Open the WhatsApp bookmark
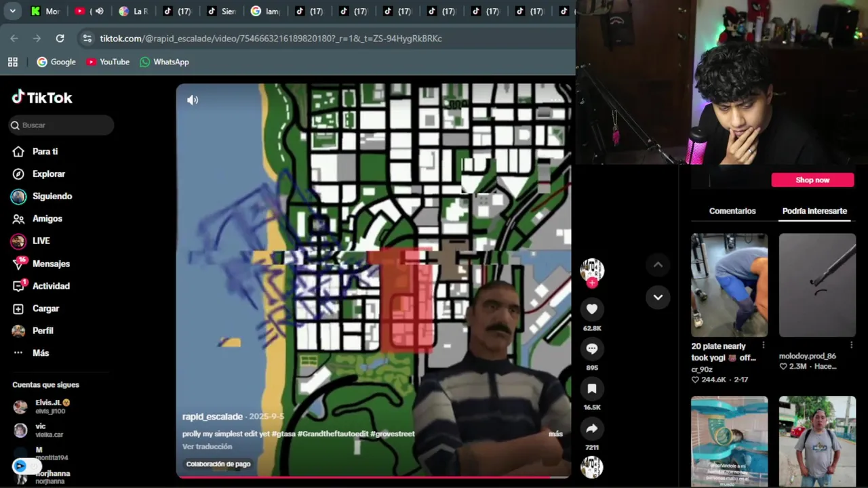This screenshot has height=488, width=868. [164, 62]
